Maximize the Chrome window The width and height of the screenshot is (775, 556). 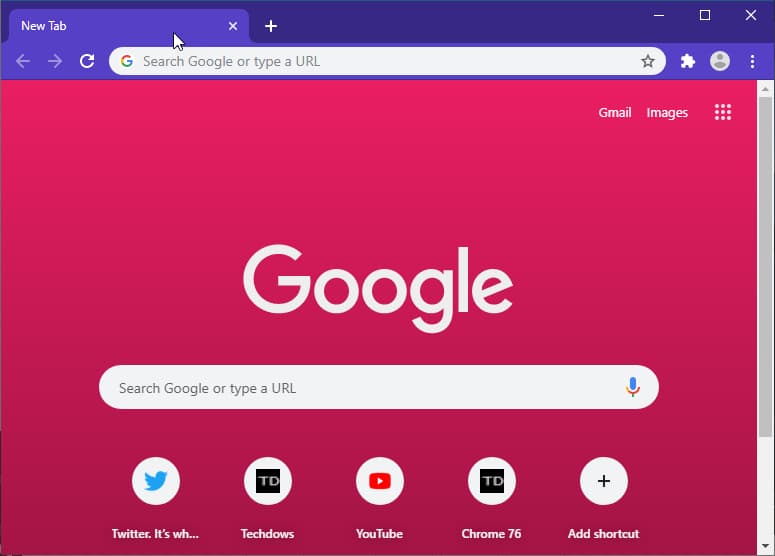coord(705,15)
